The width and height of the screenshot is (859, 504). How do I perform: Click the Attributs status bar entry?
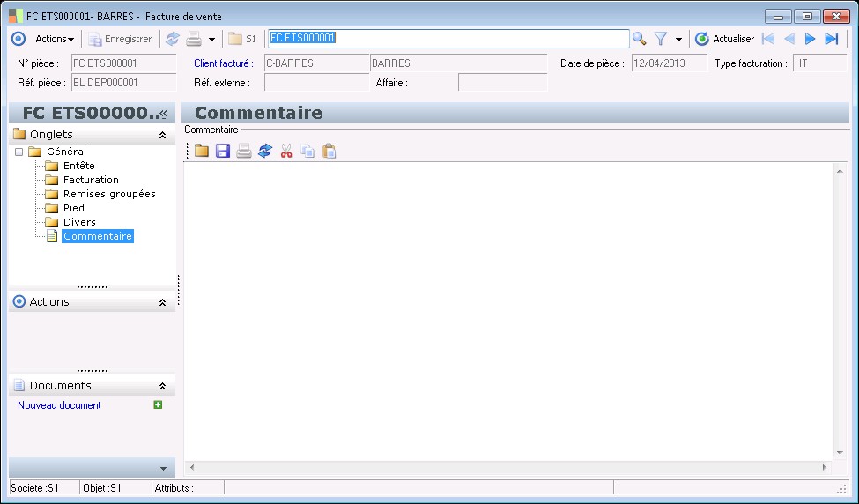point(188,488)
